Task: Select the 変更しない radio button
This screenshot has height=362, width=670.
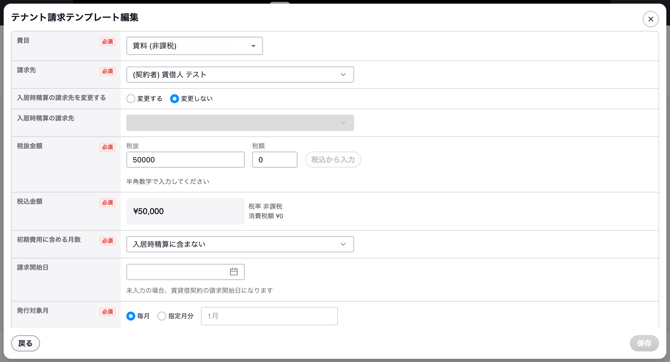Action: [174, 99]
